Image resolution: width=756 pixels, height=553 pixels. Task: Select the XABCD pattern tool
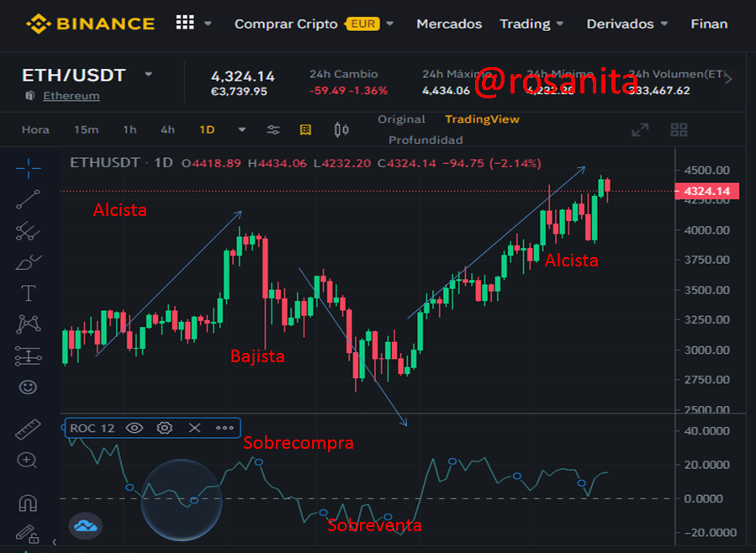pos(29,324)
